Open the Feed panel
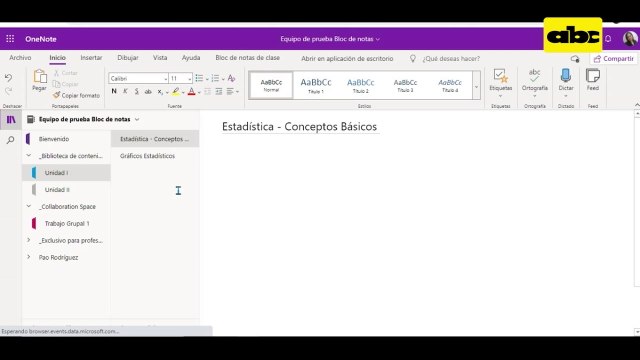This screenshot has height=360, width=640. [x=593, y=80]
